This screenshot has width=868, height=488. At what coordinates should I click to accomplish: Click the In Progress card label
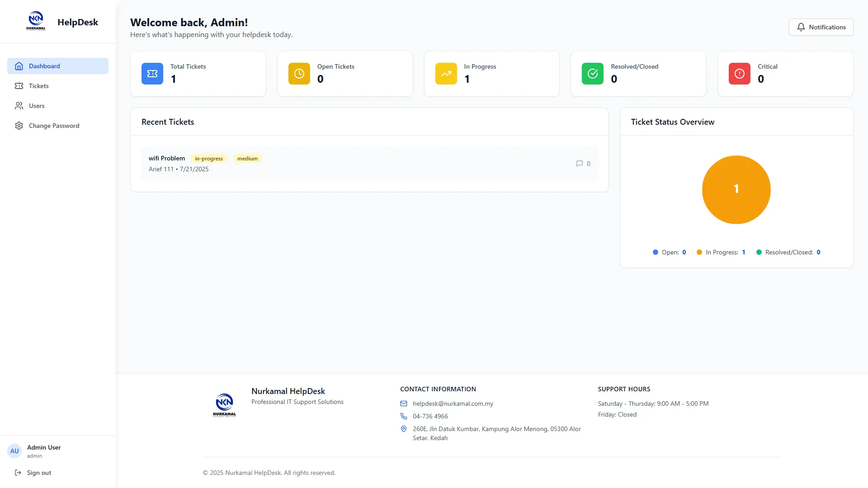tap(480, 66)
